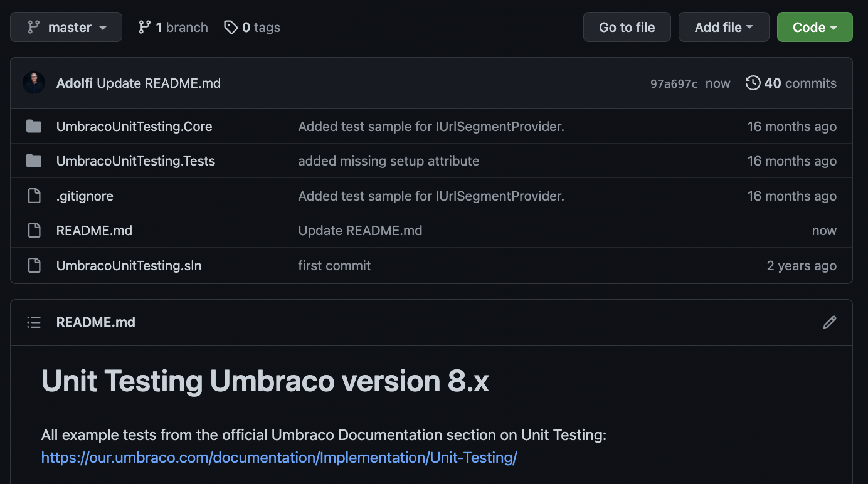Click the 'Unit Testing Umbraco version 8.x' heading
This screenshot has width=868, height=484.
click(x=265, y=381)
